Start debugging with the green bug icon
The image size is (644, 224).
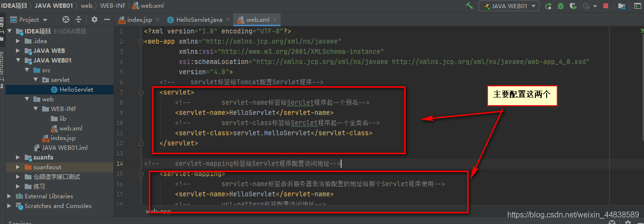coord(560,6)
